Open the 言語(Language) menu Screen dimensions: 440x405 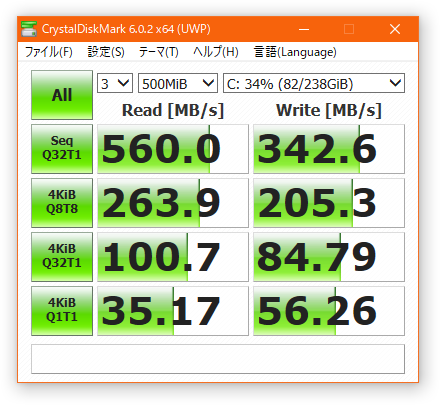coord(295,52)
